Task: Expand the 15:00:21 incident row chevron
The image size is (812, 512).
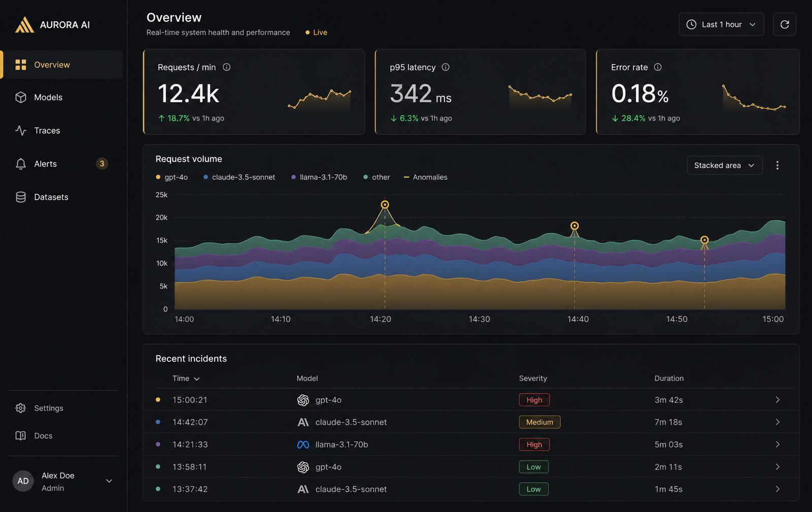Action: point(777,400)
